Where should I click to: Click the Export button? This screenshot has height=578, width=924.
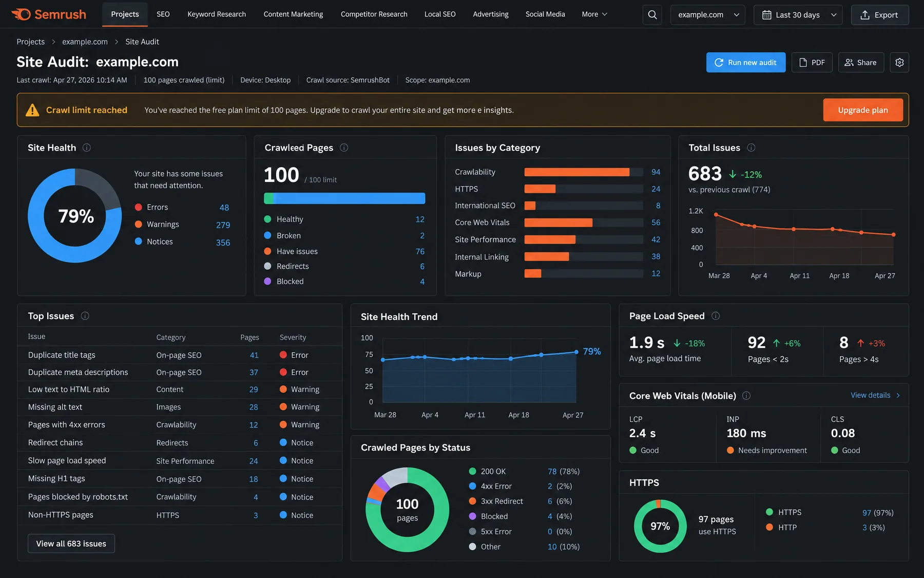(x=880, y=15)
